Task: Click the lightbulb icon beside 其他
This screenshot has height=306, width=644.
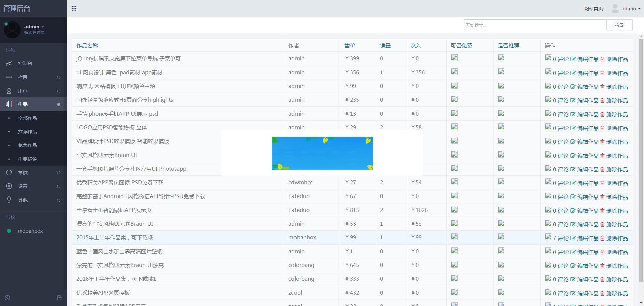Action: click(x=9, y=200)
